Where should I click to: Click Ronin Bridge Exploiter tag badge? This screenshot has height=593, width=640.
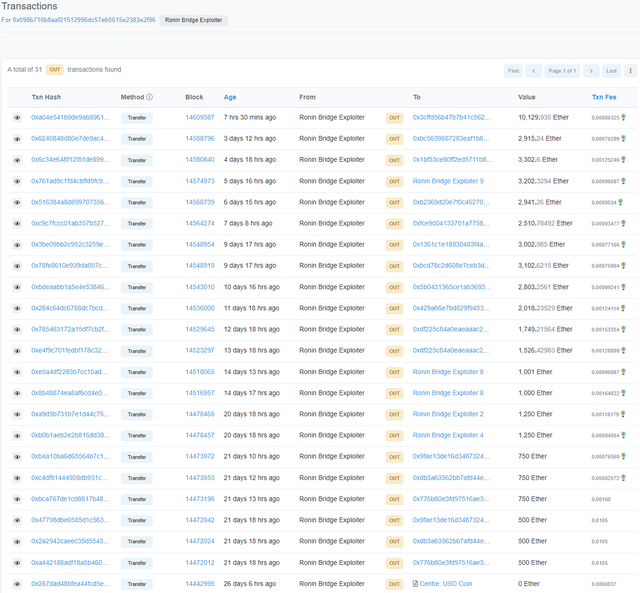click(193, 20)
